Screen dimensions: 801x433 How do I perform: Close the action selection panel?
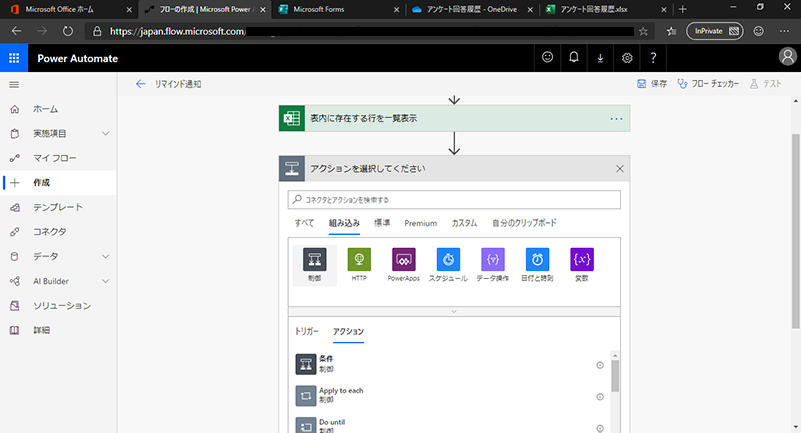click(x=620, y=168)
